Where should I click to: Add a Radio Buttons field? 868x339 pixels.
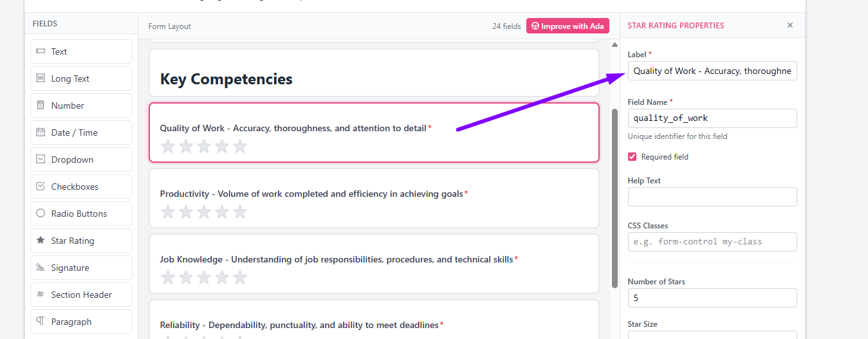81,214
